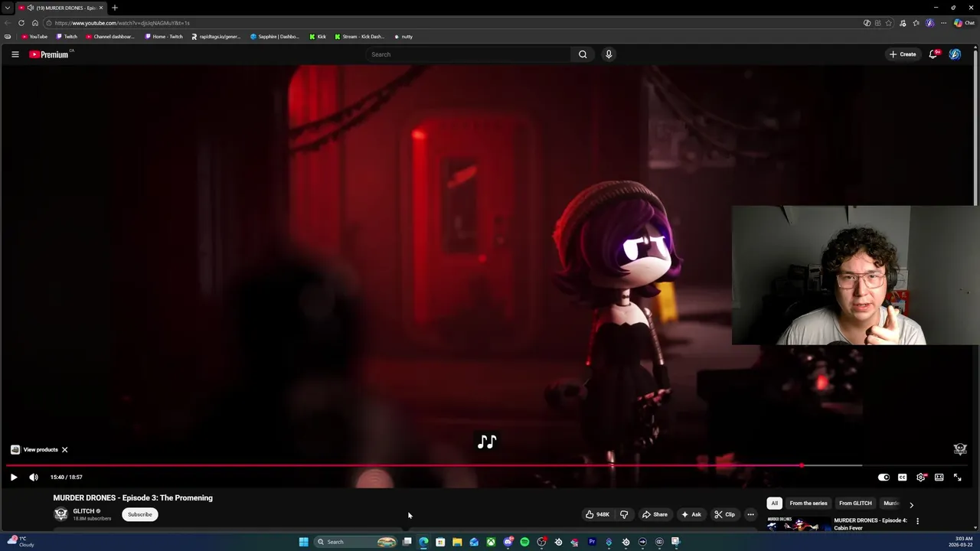The width and height of the screenshot is (980, 551).
Task: Open Xbox app from the taskbar
Action: click(491, 542)
